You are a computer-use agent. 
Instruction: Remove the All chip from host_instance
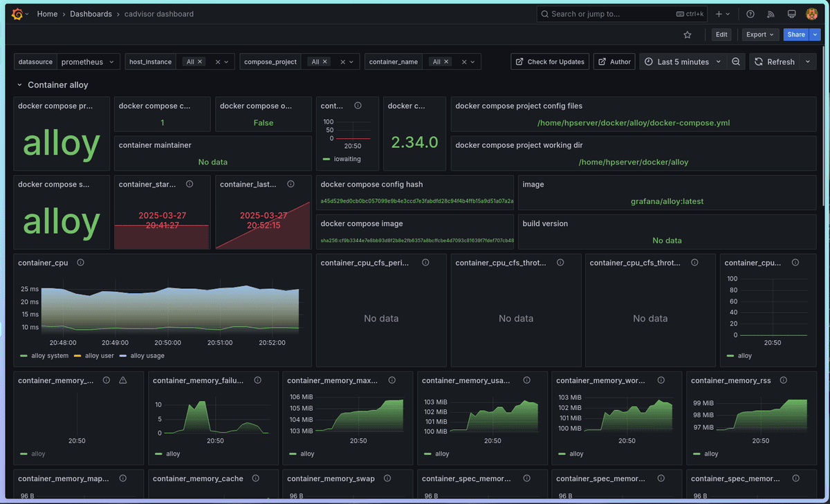pos(200,62)
